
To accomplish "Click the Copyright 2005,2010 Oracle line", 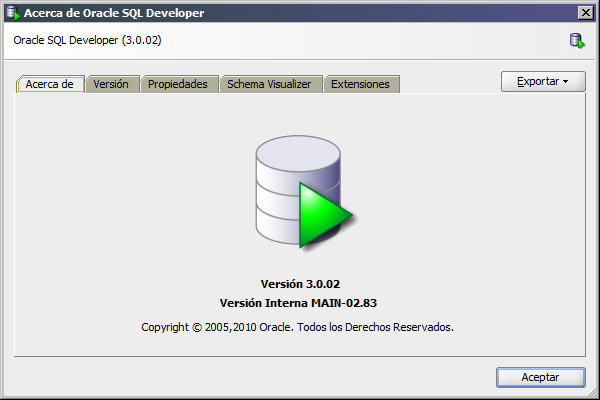I will coord(297,327).
